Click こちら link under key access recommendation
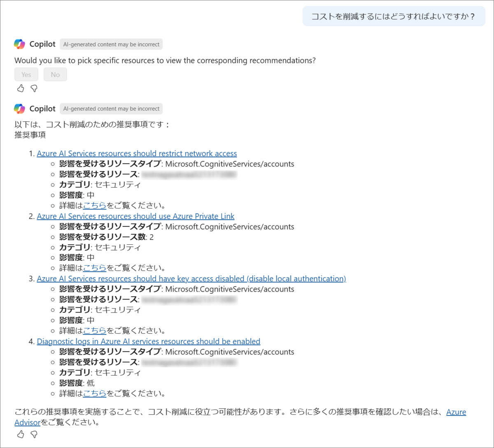 point(95,330)
